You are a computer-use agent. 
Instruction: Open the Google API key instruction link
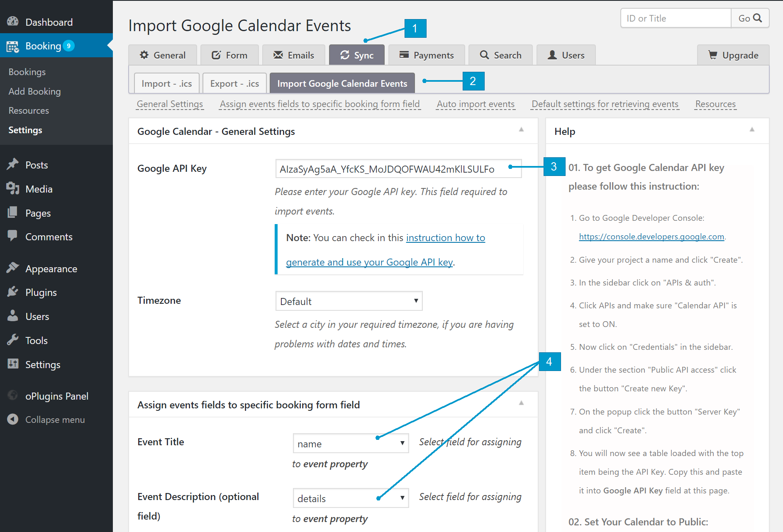tap(385, 250)
